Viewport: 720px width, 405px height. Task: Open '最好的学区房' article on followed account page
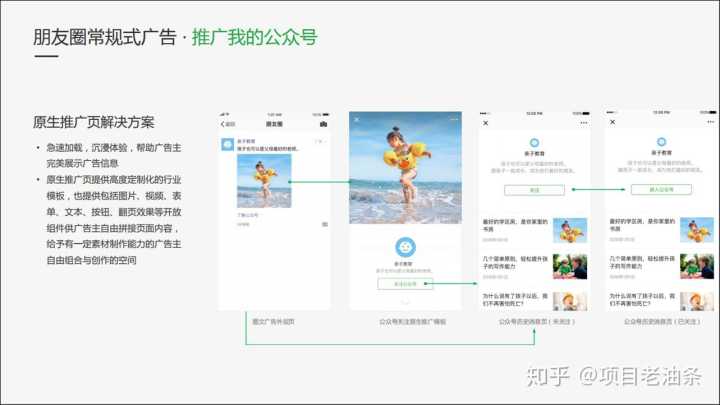coord(642,225)
